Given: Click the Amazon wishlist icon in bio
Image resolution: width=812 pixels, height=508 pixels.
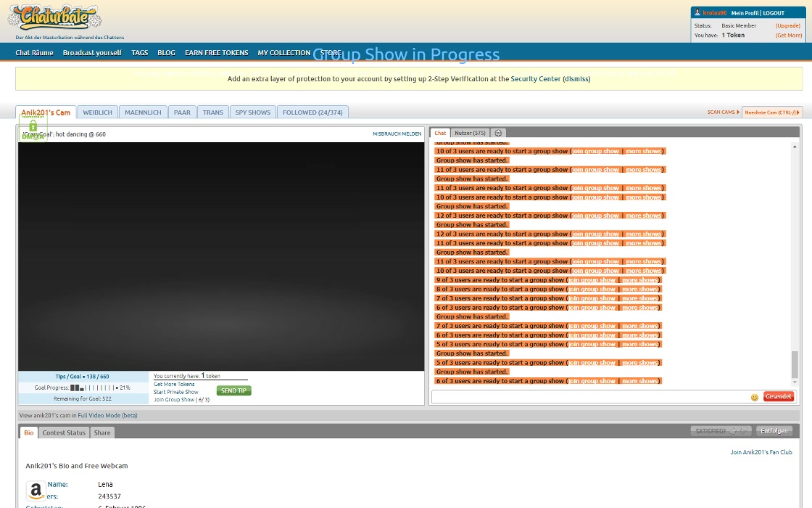Looking at the screenshot, I should click(x=36, y=490).
